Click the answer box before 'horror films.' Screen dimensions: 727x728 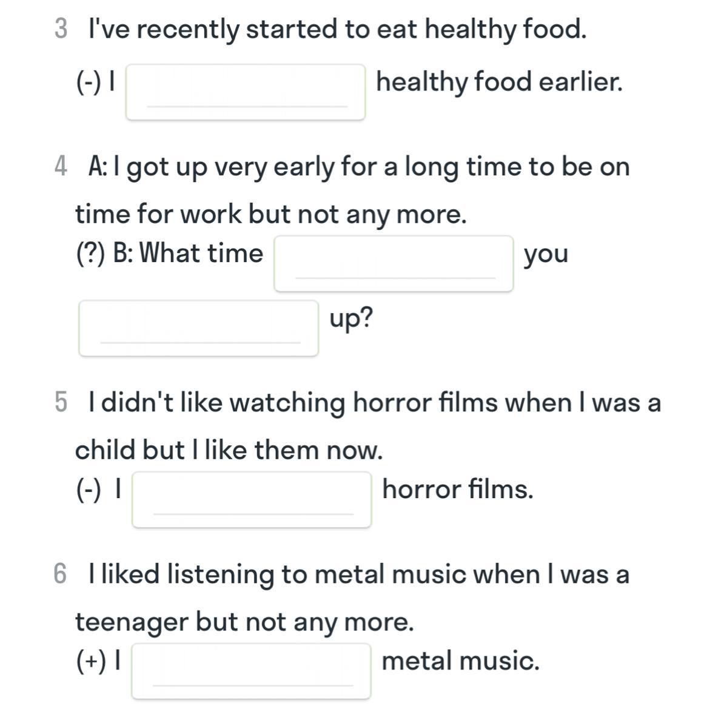(x=252, y=499)
